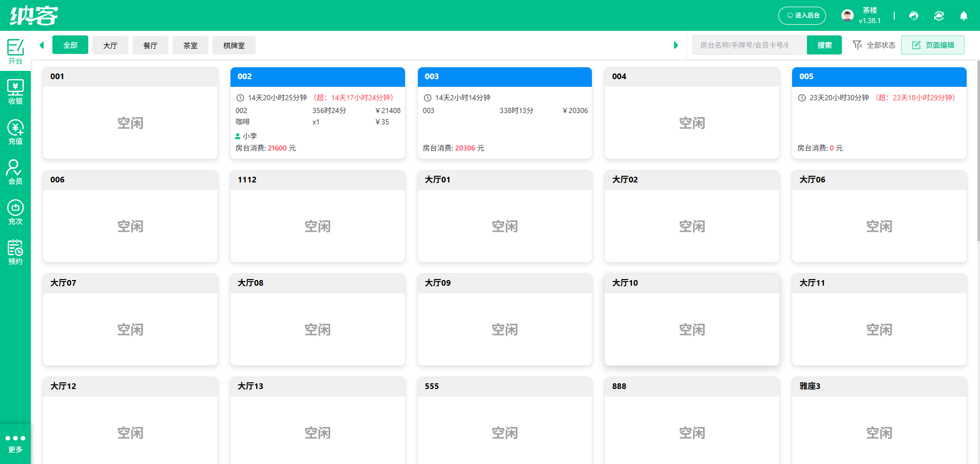Click the 纳客 logo
This screenshot has width=980, height=464.
34,15
